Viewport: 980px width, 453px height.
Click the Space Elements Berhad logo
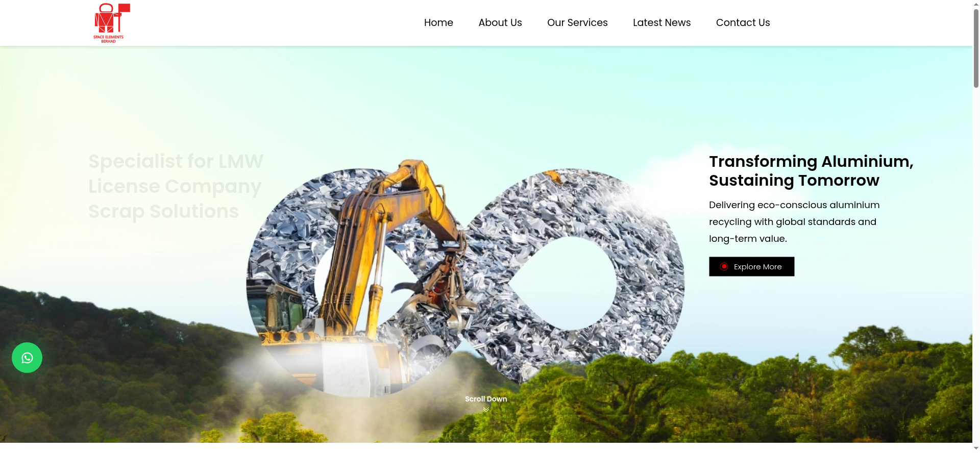pos(112,23)
